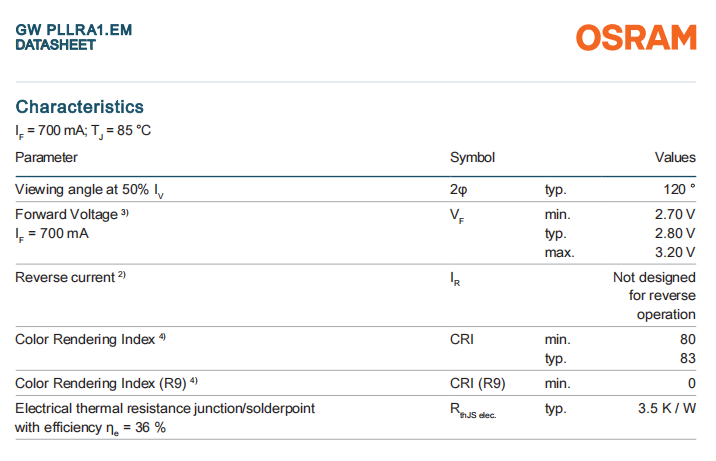This screenshot has height=461, width=716.
Task: Click the 2.70 V minimum voltage value
Action: click(x=675, y=214)
